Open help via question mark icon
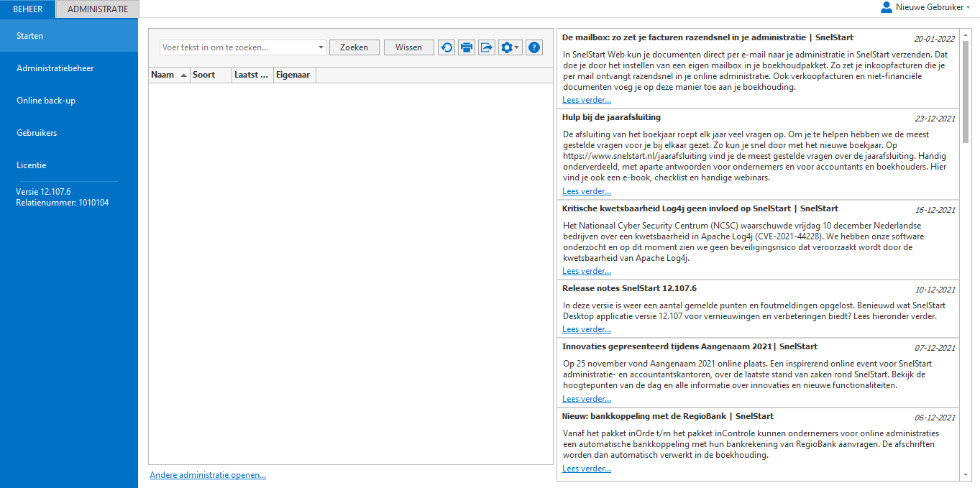The width and height of the screenshot is (980, 488). click(x=534, y=47)
